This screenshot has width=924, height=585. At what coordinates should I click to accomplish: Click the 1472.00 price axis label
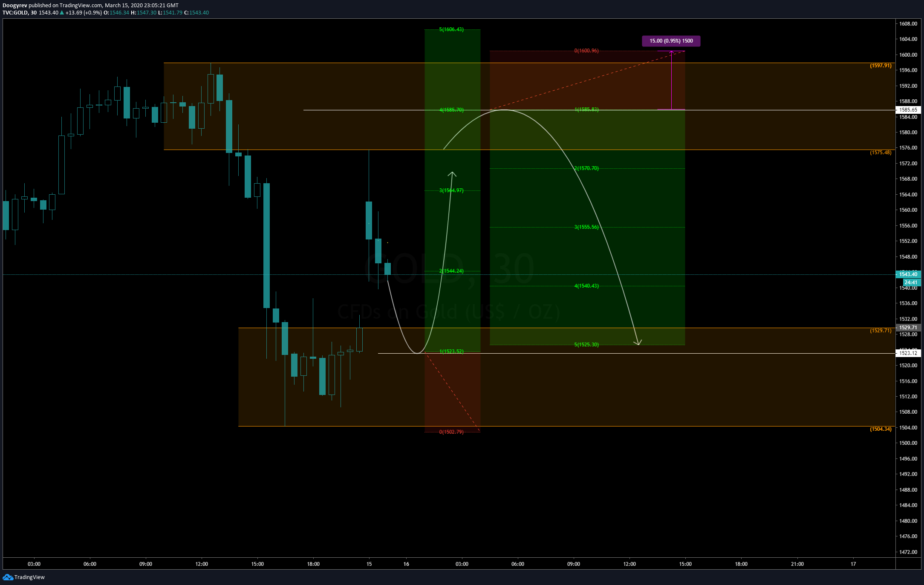[x=908, y=552]
